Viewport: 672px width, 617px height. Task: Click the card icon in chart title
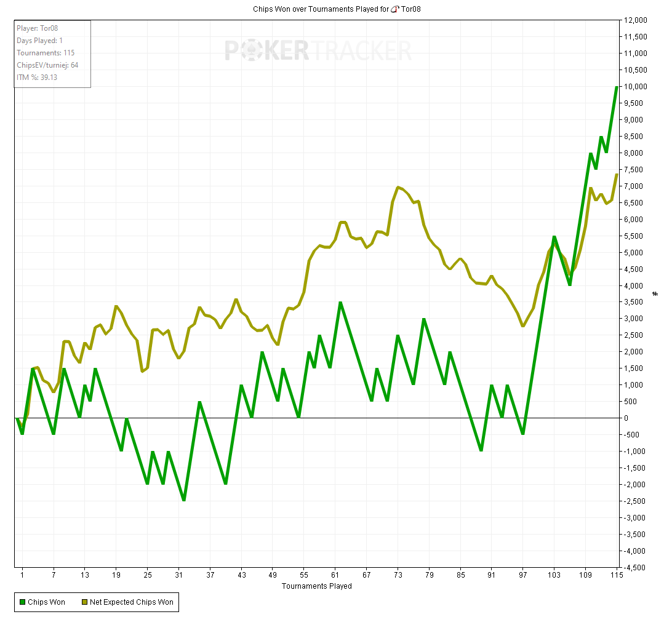[x=395, y=9]
